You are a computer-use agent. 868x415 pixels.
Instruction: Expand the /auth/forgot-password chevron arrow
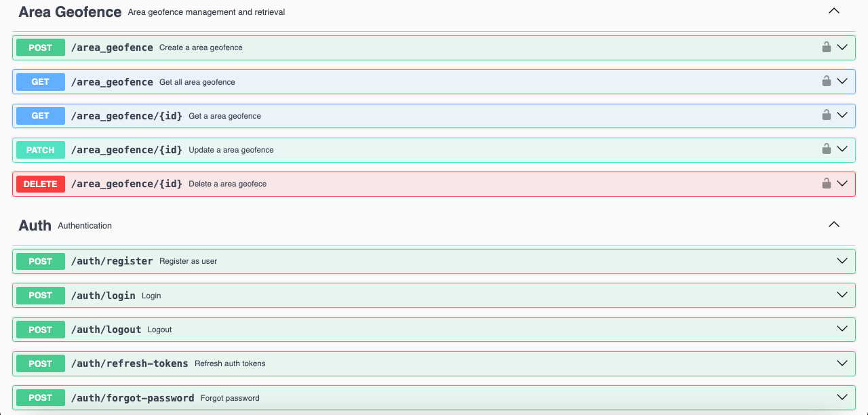click(x=842, y=397)
